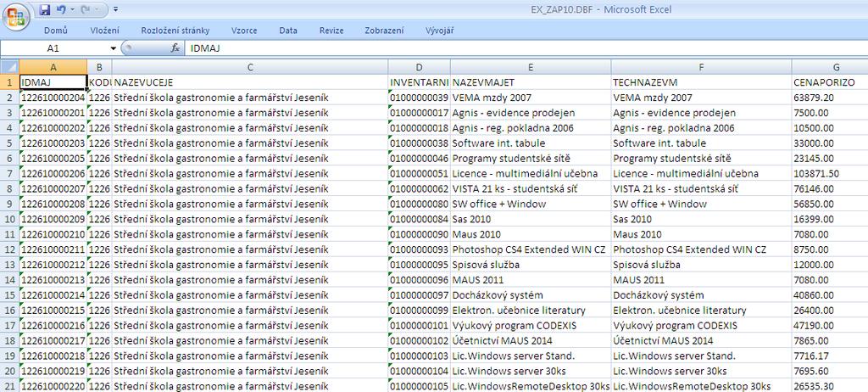
Task: Open the Office button menu
Action: pos(16,17)
